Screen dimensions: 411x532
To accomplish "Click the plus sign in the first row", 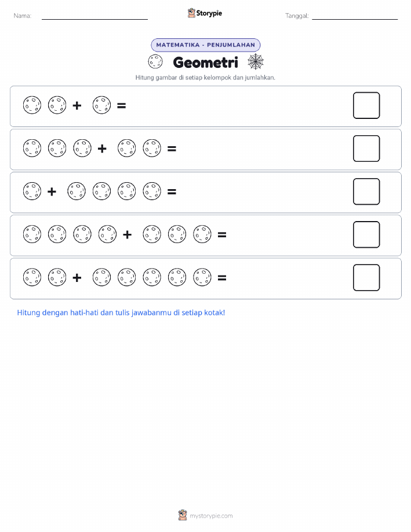I will point(77,106).
